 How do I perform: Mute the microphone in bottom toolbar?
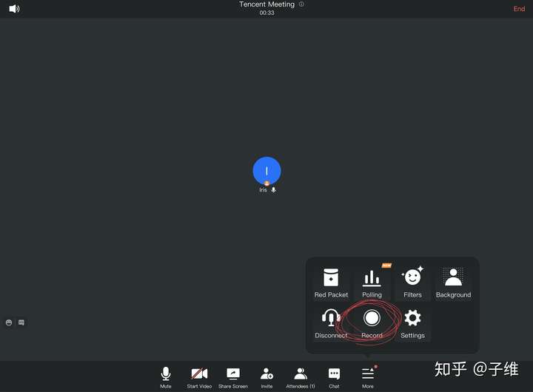[x=166, y=377]
